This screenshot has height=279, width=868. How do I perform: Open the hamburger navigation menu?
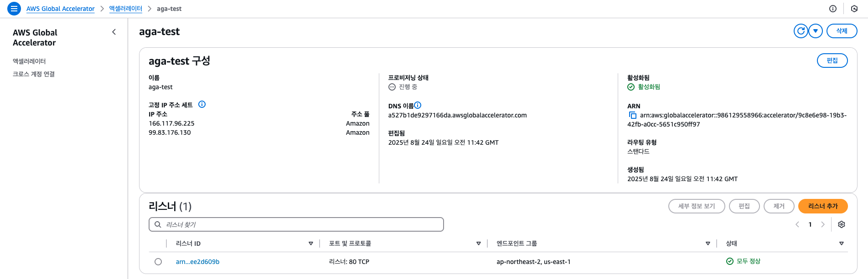pyautogui.click(x=14, y=9)
